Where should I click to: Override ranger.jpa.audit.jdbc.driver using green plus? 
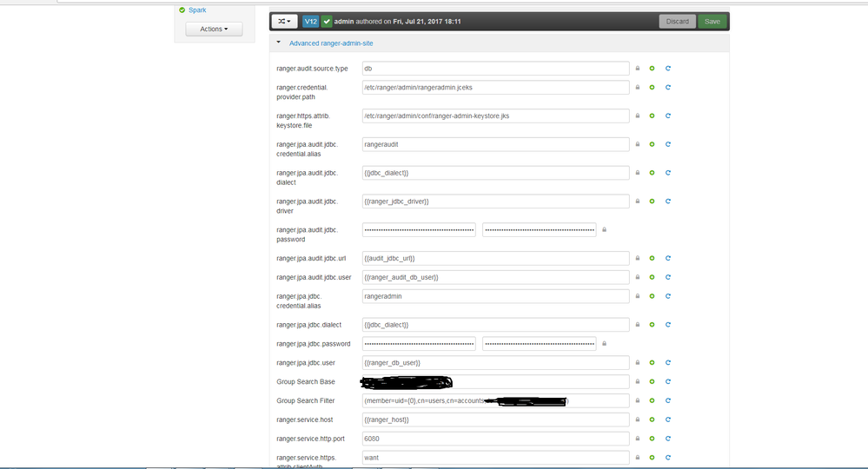[x=653, y=201]
